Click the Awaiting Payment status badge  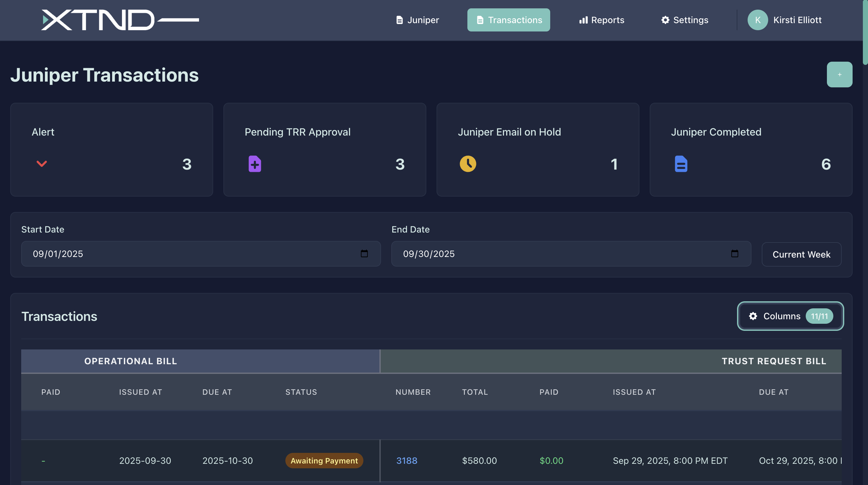(324, 460)
